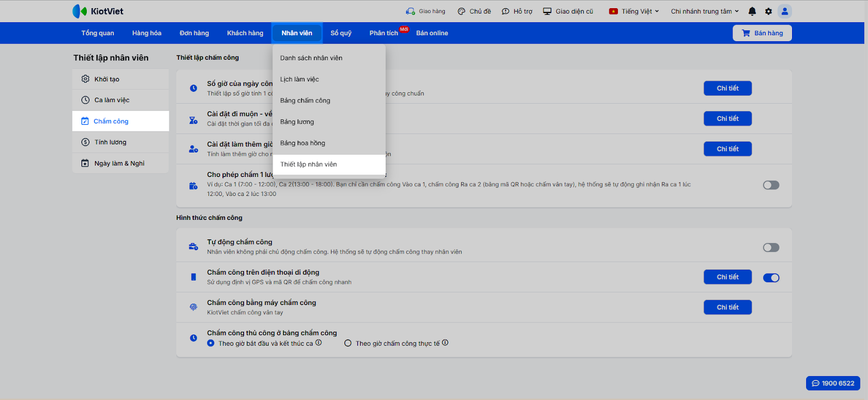
Task: Click the user account avatar icon
Action: pos(784,11)
